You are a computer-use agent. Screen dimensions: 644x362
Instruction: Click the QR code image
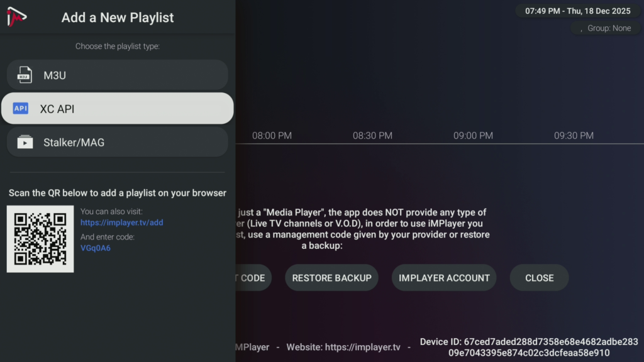[40, 239]
